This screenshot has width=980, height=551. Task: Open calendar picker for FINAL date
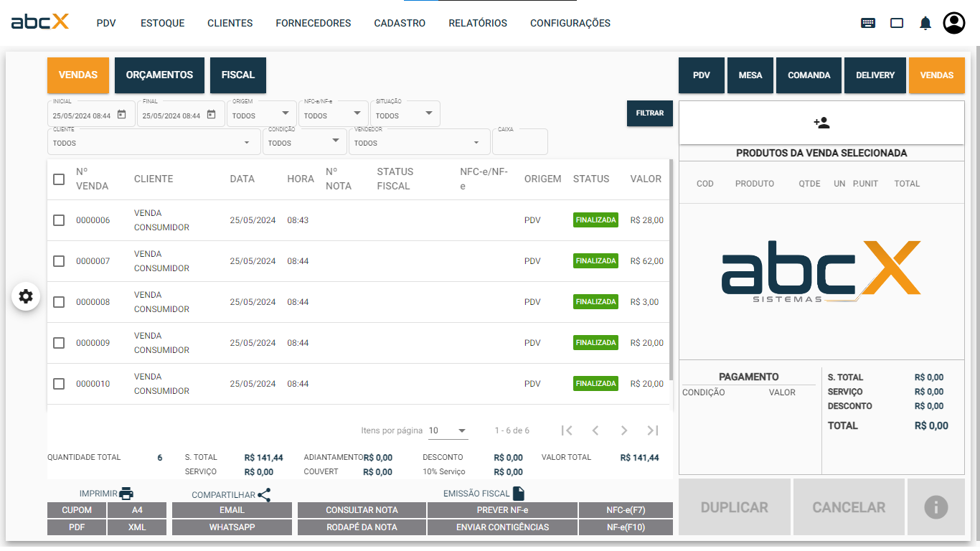point(212,115)
